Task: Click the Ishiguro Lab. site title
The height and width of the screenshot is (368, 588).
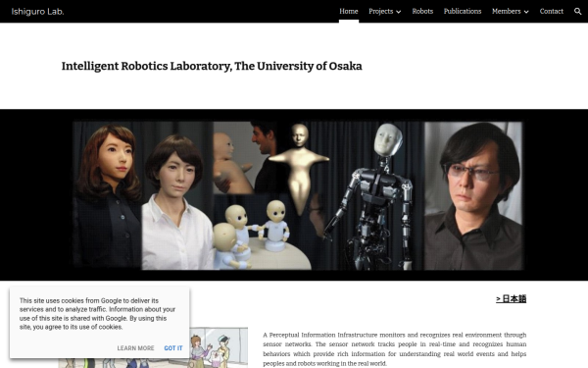Action: click(37, 12)
